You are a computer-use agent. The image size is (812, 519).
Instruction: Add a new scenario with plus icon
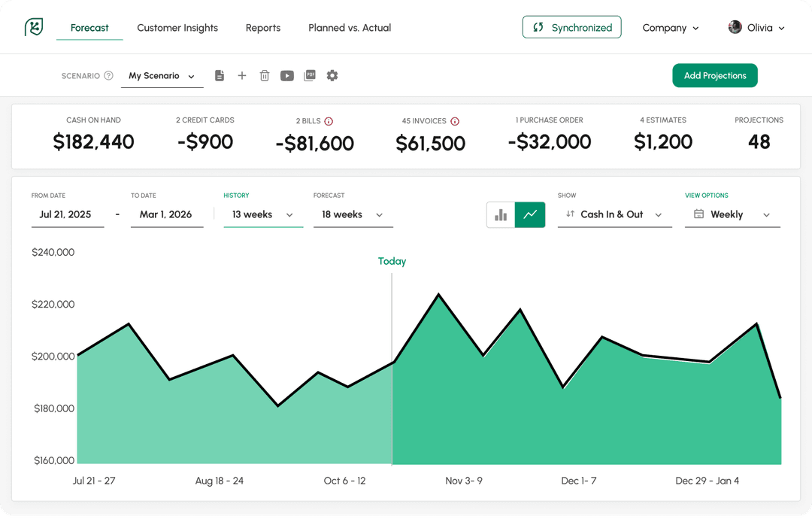(x=242, y=76)
